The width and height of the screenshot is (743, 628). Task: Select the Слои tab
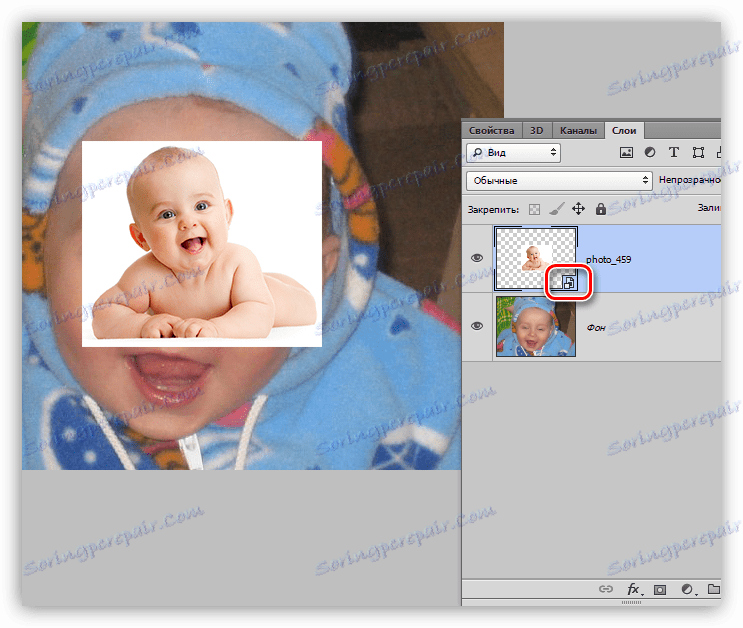click(624, 130)
